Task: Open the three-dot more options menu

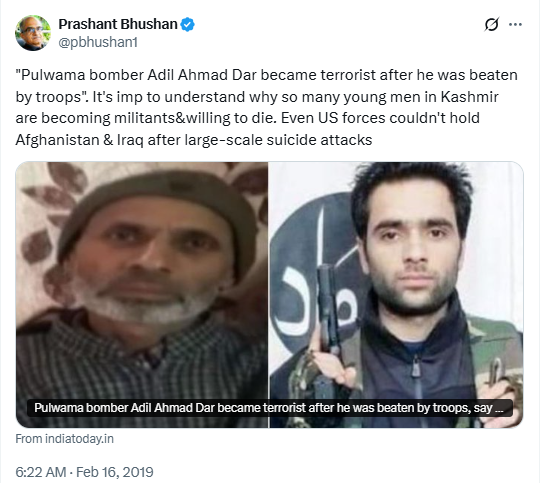Action: 515,25
